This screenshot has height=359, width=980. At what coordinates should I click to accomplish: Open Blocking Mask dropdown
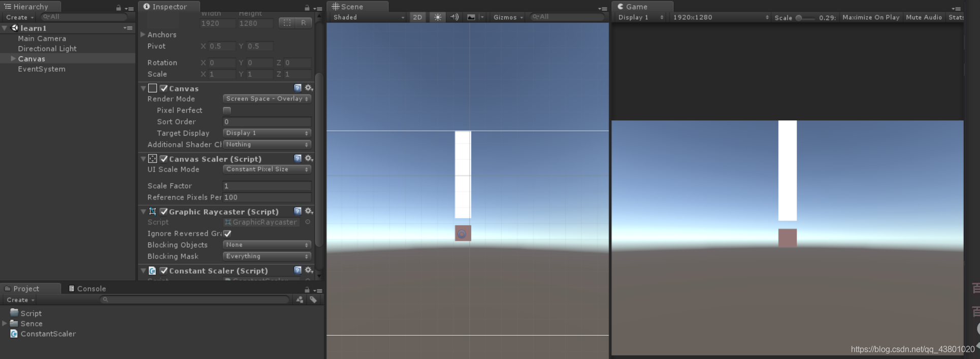tap(267, 256)
